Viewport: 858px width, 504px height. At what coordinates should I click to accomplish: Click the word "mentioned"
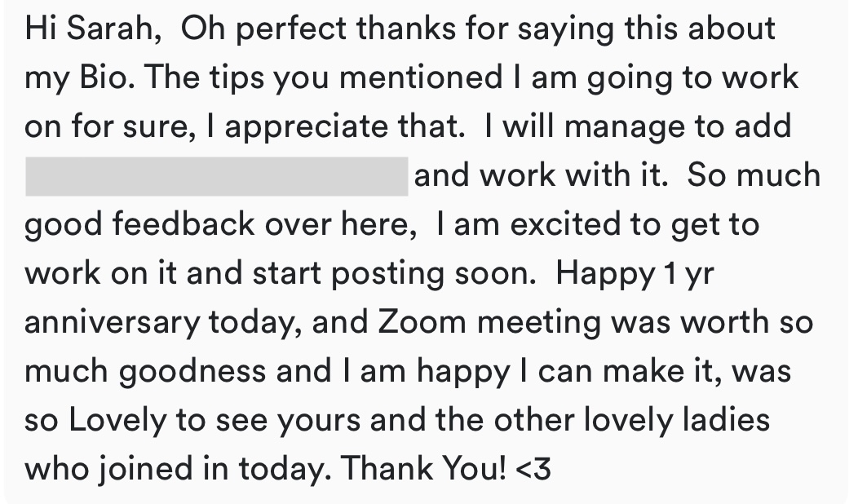(x=421, y=77)
